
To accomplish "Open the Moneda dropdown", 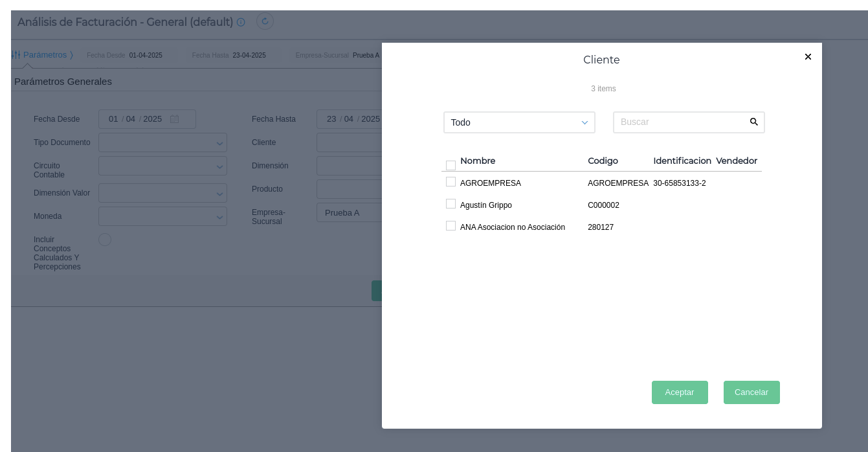I will [x=162, y=216].
